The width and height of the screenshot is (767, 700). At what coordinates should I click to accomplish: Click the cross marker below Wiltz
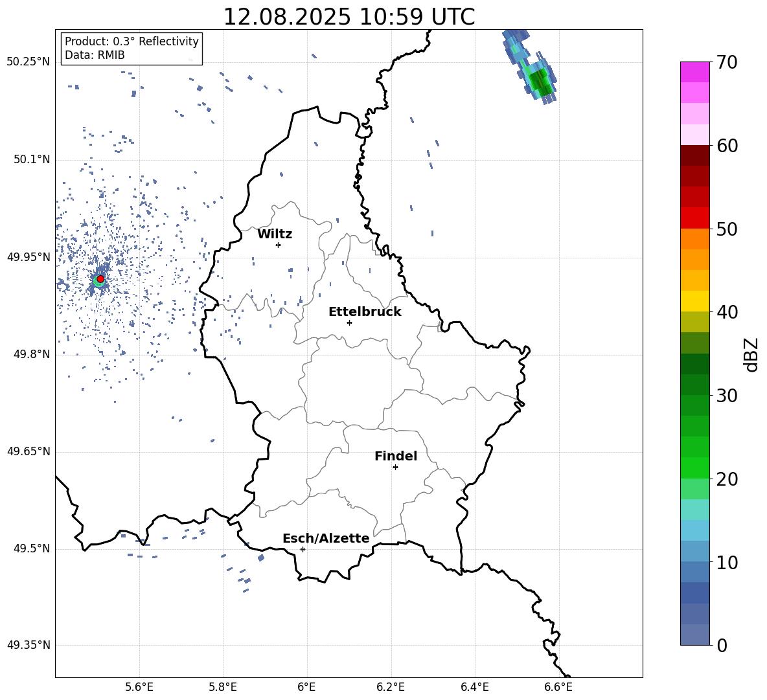pos(279,245)
